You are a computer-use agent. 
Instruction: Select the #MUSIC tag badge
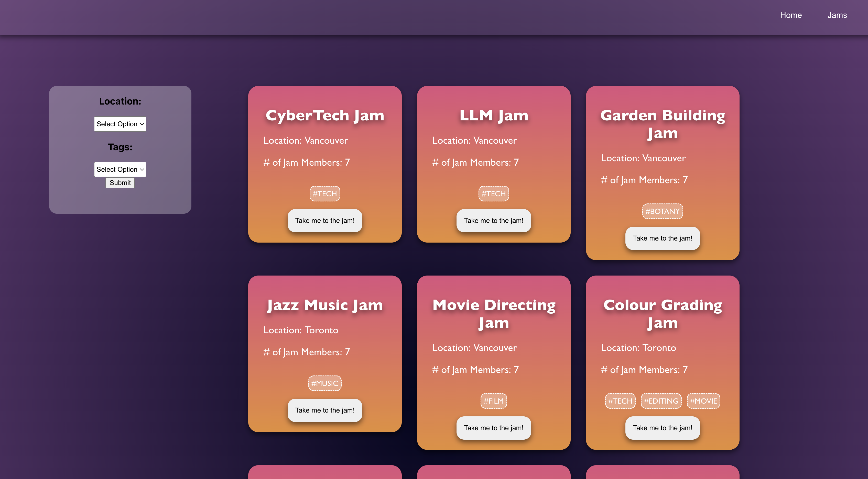coord(324,383)
